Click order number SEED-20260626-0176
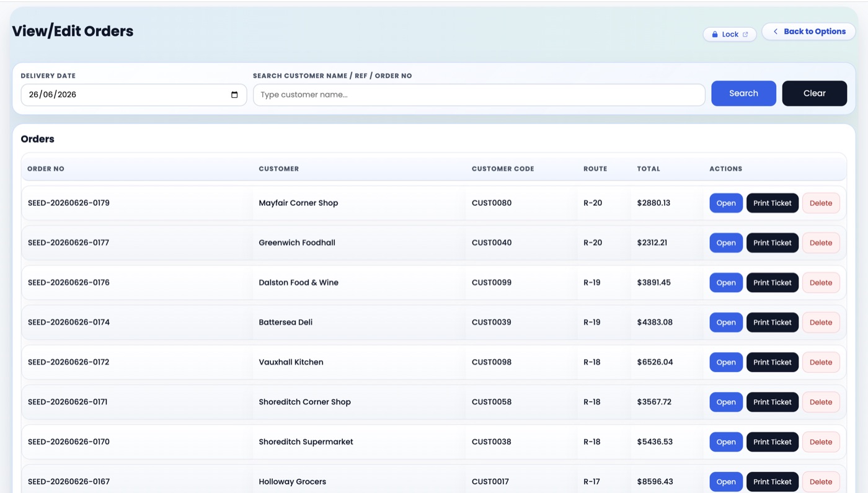The width and height of the screenshot is (868, 493). [x=69, y=282]
